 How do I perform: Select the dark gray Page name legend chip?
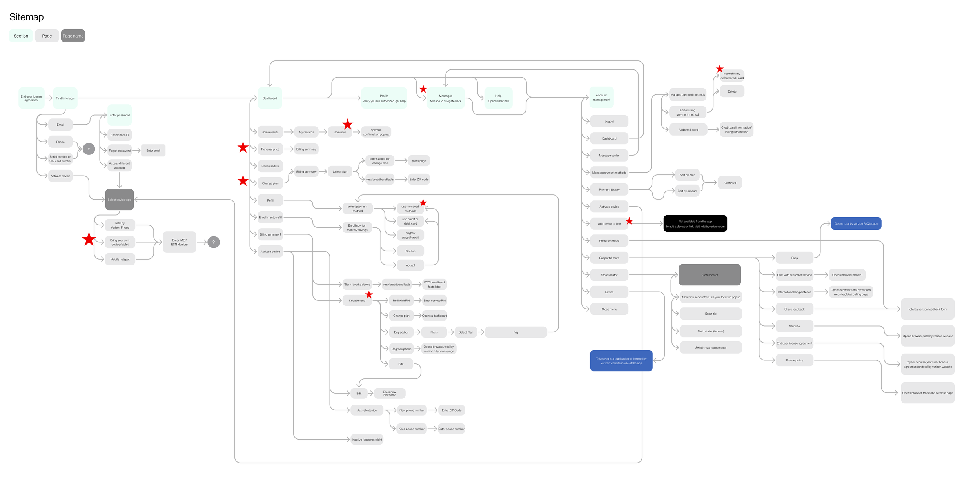coord(73,36)
